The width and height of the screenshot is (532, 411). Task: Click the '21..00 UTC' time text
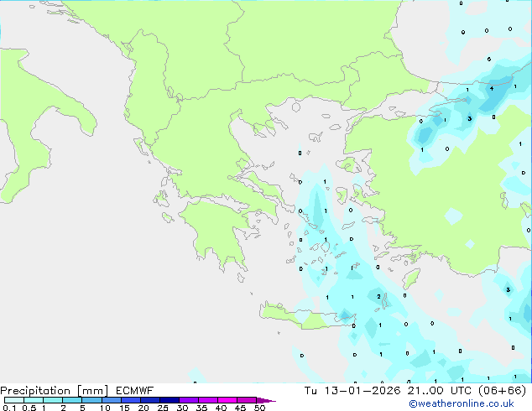point(440,391)
